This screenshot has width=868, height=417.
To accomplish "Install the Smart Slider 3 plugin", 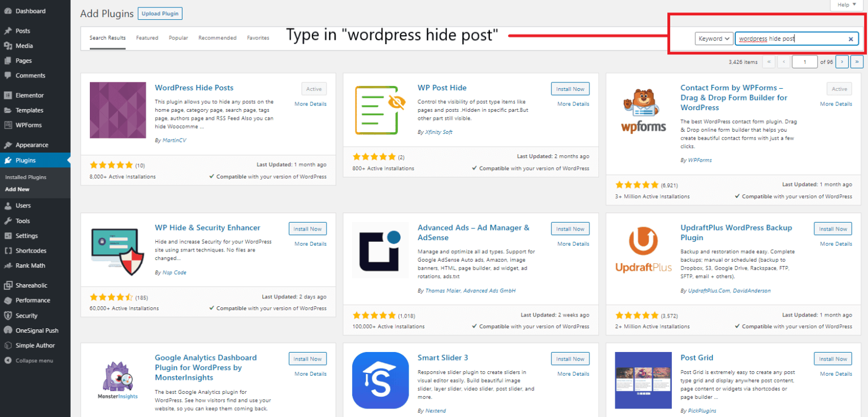I will 570,359.
